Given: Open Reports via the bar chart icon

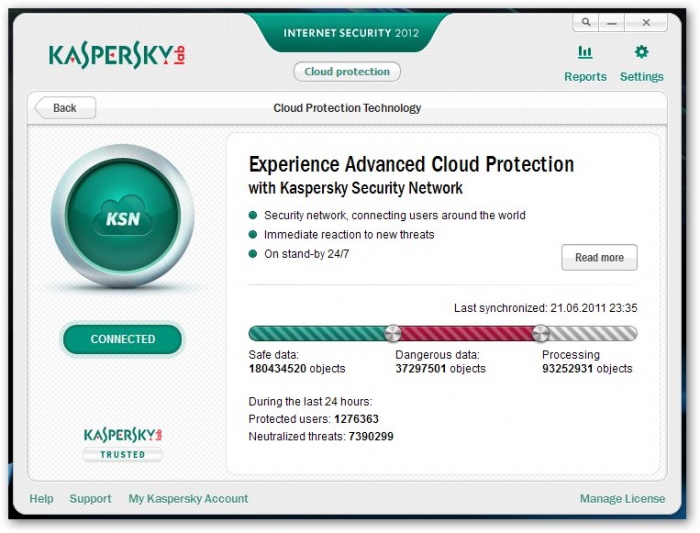Looking at the screenshot, I should 585,53.
